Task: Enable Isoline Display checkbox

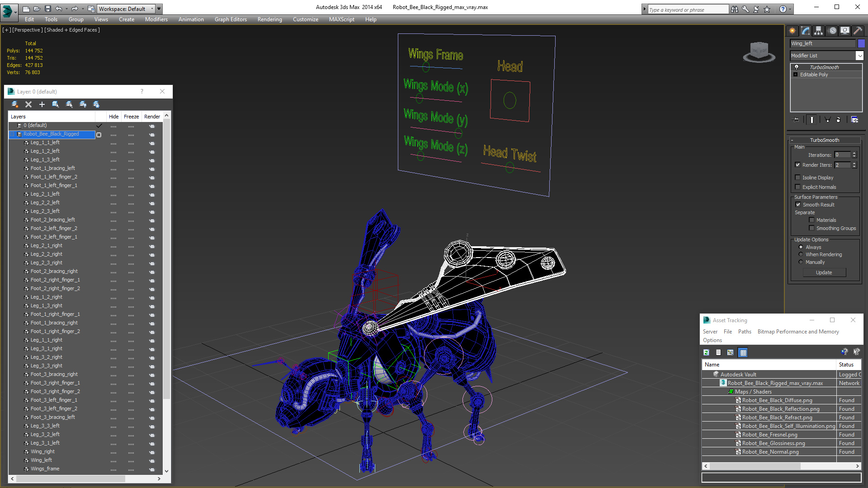Action: 798,178
